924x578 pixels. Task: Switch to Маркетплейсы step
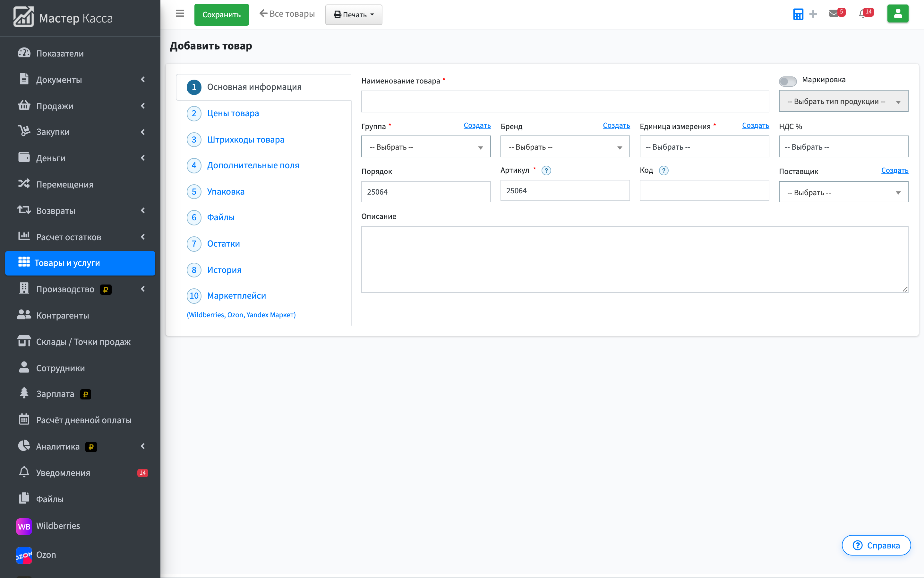236,295
